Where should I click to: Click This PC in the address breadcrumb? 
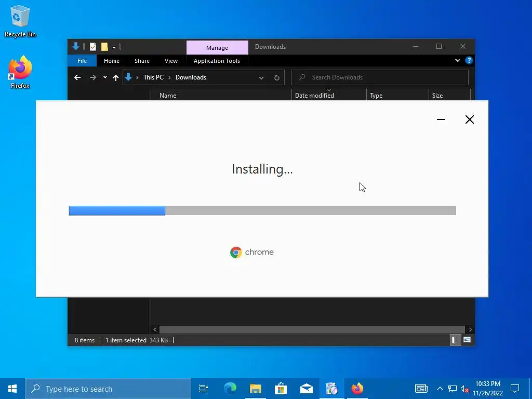[x=153, y=77]
